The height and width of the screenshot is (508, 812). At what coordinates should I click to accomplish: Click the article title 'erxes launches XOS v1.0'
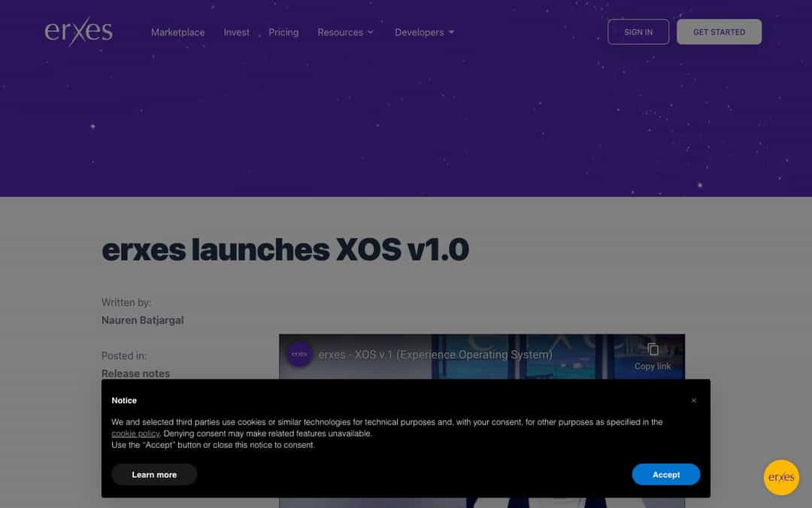286,249
